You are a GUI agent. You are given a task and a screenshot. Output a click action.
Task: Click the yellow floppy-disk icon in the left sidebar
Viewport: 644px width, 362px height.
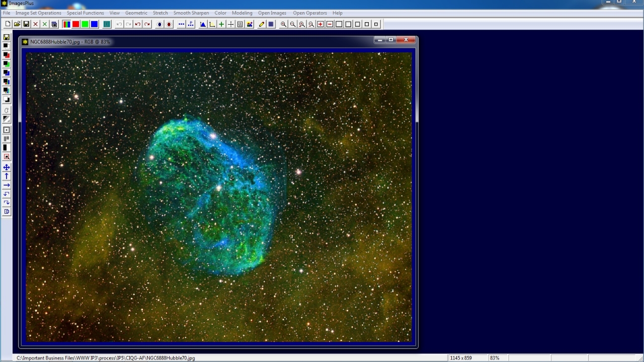pyautogui.click(x=7, y=37)
